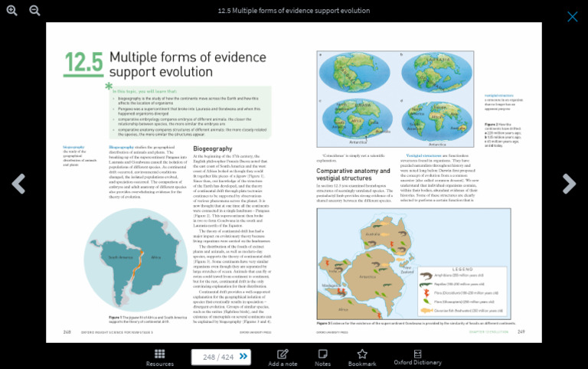Open the Oxford Dictionary
This screenshot has width=588, height=369.
coord(418,358)
